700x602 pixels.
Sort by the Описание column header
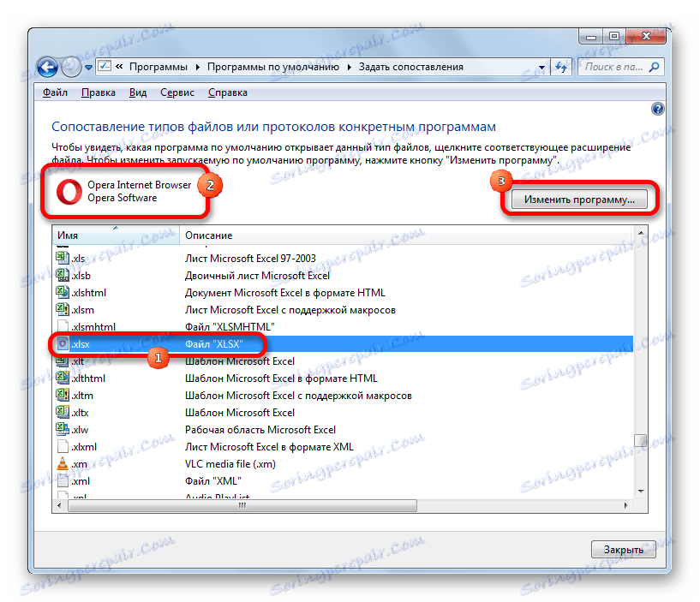(x=405, y=235)
